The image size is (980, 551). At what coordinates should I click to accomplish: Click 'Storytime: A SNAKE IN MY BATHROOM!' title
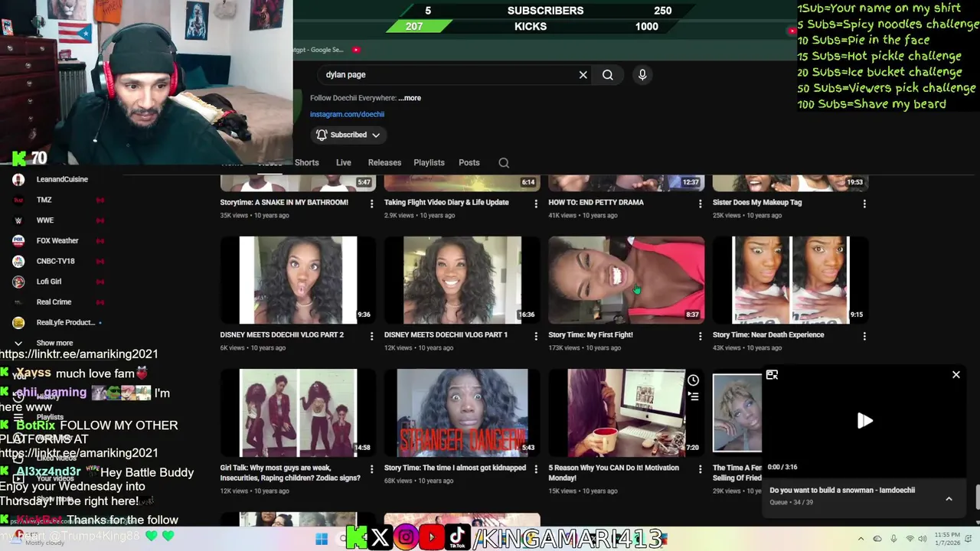pos(284,203)
